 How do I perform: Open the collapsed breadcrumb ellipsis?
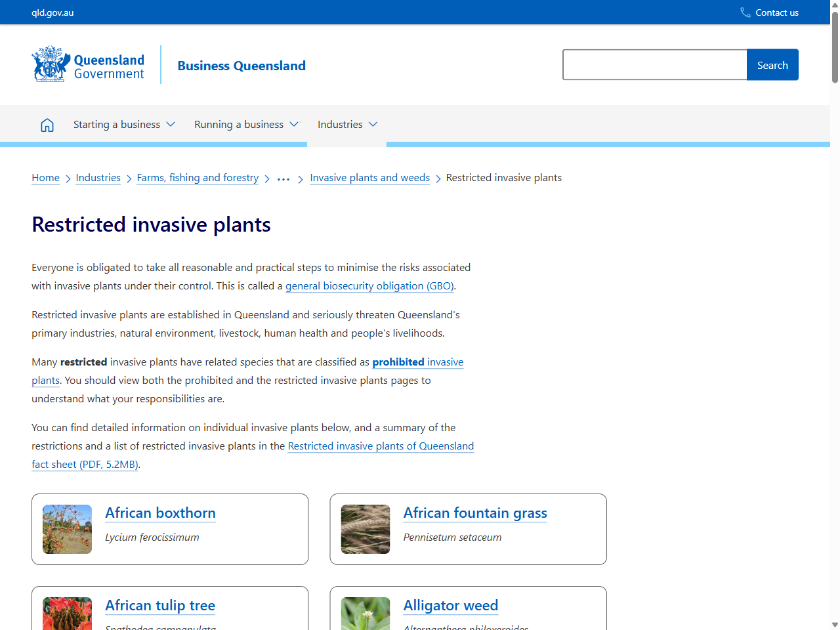click(283, 178)
